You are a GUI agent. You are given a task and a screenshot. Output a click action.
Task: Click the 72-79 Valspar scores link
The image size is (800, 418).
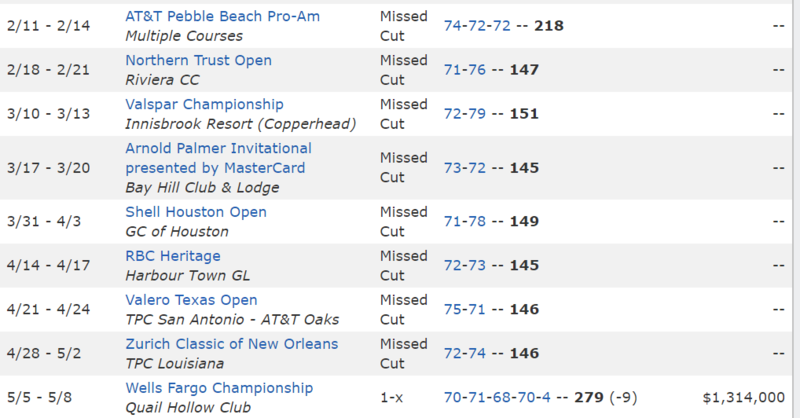pyautogui.click(x=463, y=115)
